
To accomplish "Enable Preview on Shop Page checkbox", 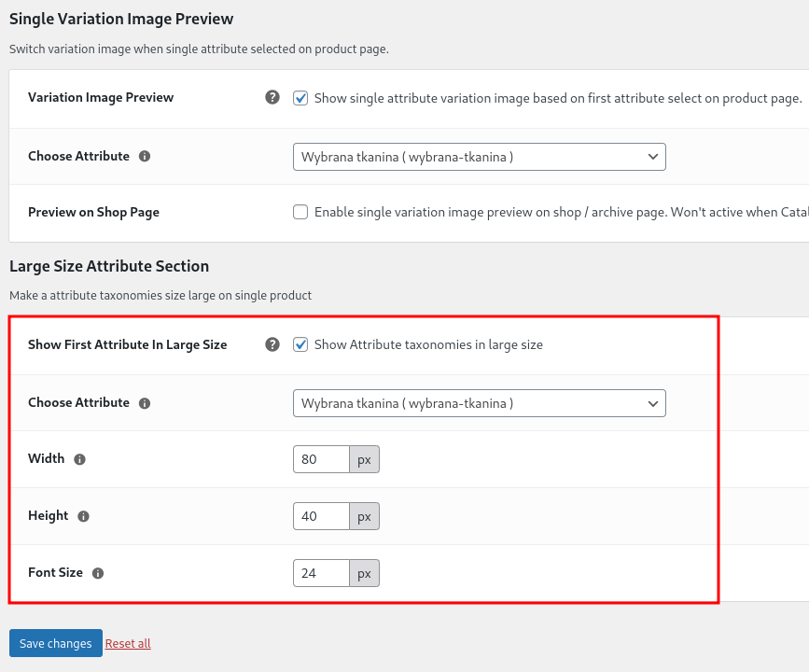I will pyautogui.click(x=300, y=212).
